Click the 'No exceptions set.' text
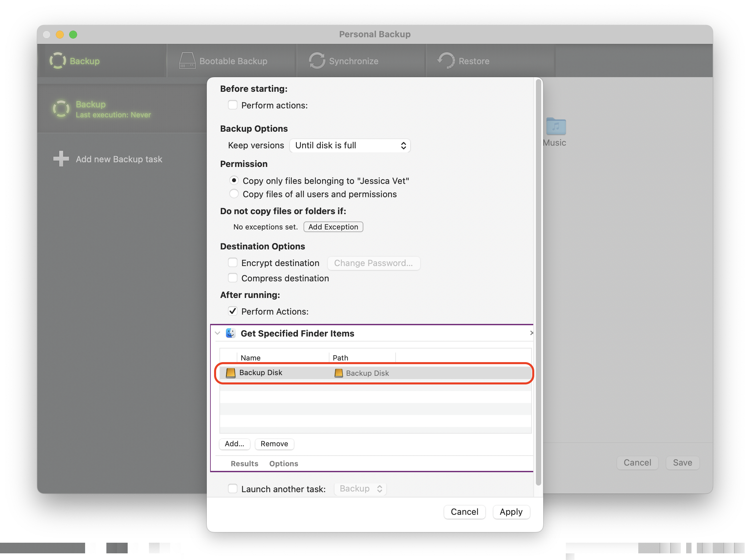Viewport: 750px width, 560px height. [265, 227]
